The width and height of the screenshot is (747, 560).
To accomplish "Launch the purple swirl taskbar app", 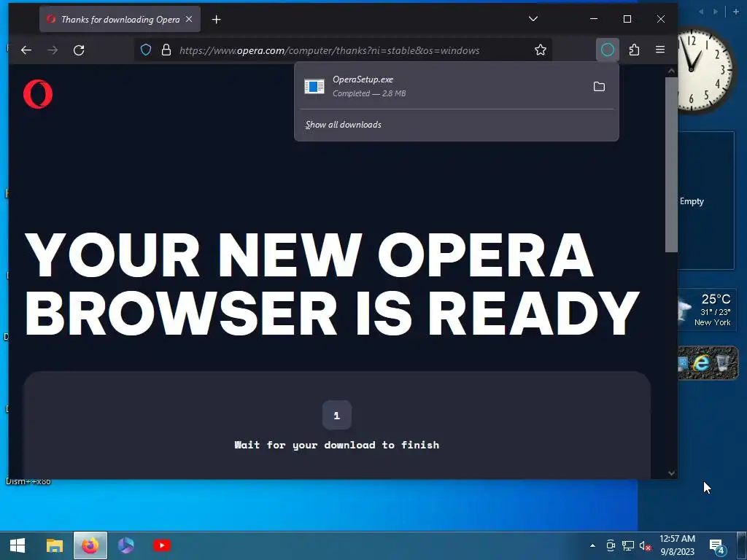I will click(x=126, y=545).
